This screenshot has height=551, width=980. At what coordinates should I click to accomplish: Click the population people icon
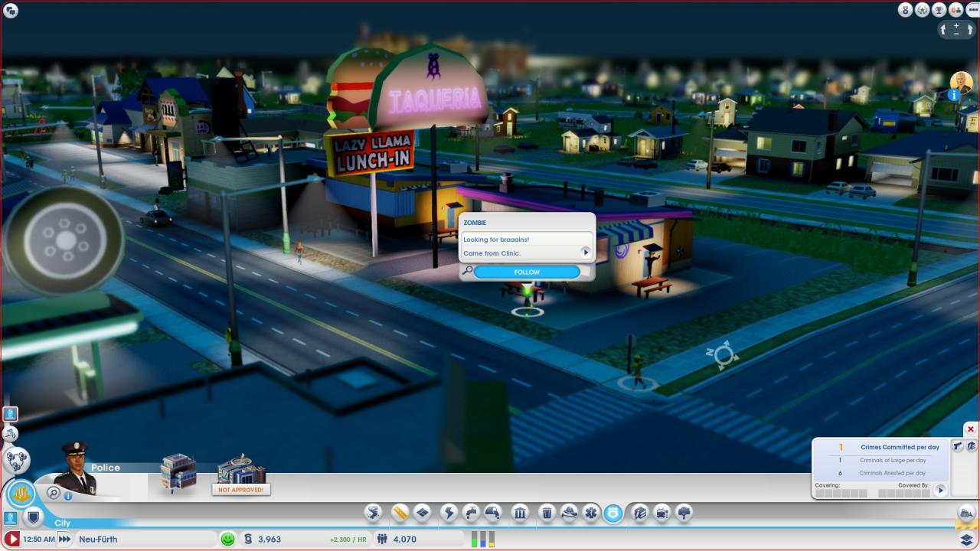[x=383, y=539]
